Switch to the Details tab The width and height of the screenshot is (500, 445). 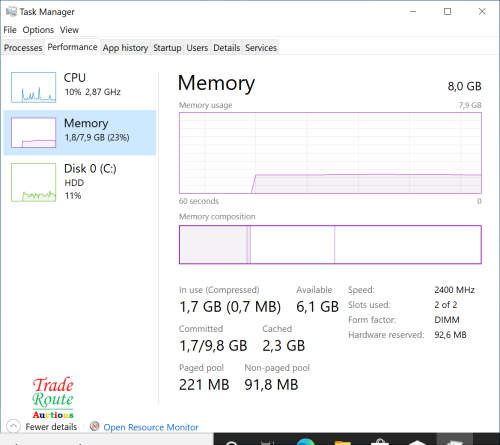(227, 48)
